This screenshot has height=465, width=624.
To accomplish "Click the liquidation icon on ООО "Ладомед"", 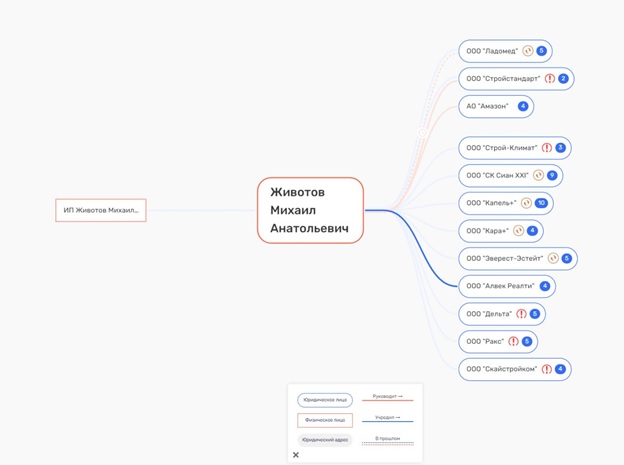I will 528,51.
